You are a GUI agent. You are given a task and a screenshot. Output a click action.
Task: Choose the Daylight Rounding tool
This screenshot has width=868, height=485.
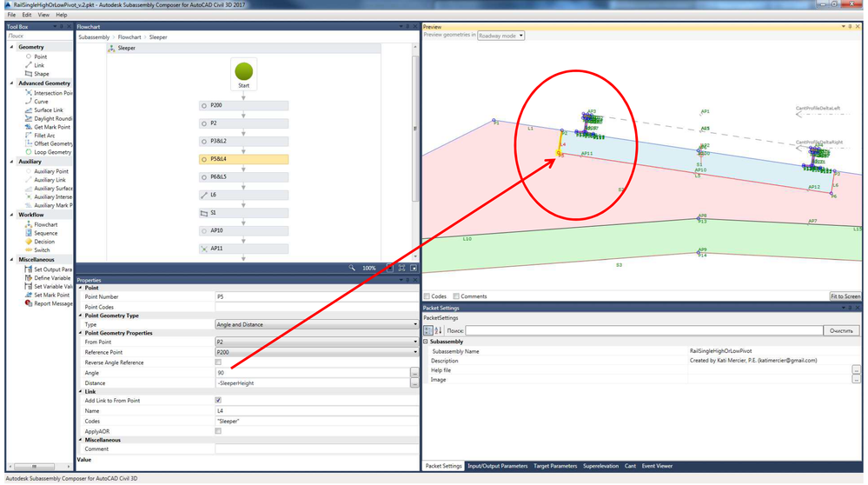pos(48,118)
